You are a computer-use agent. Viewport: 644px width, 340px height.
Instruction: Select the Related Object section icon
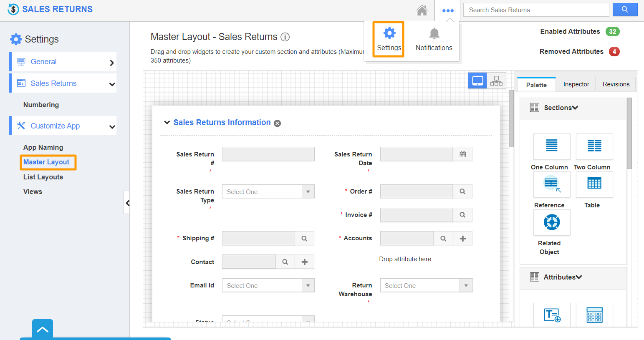[x=552, y=222]
